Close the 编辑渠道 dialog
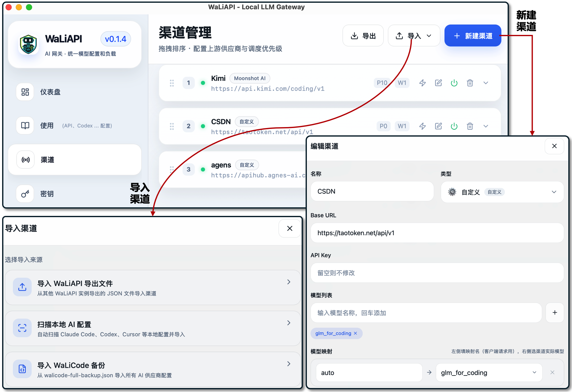The width and height of the screenshot is (572, 392). tap(554, 146)
